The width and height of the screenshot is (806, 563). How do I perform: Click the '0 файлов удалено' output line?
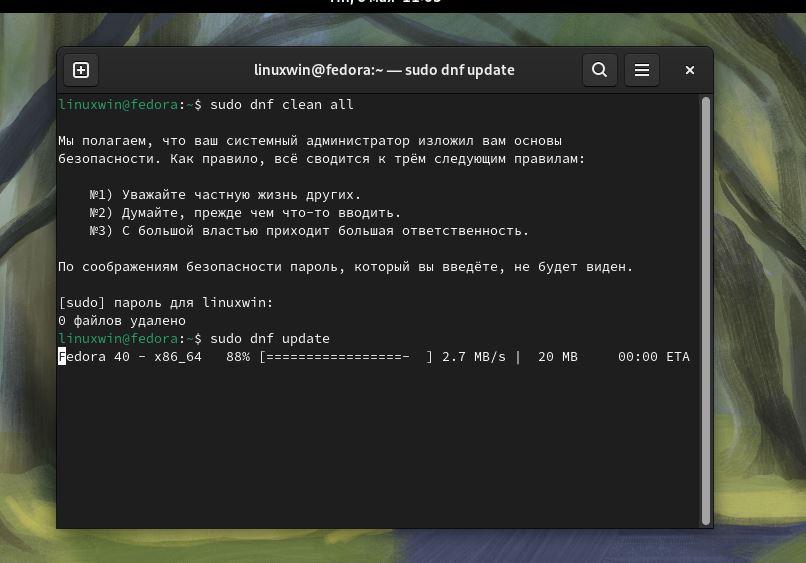(x=122, y=321)
